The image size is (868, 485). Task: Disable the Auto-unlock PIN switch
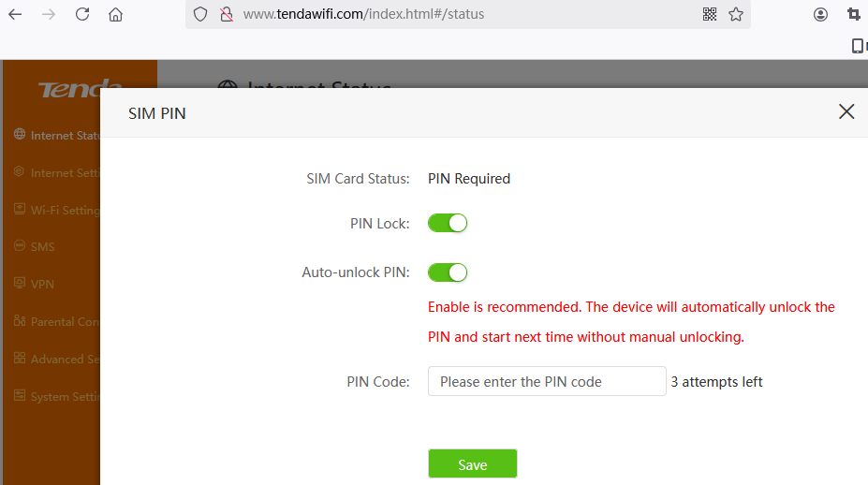[448, 272]
